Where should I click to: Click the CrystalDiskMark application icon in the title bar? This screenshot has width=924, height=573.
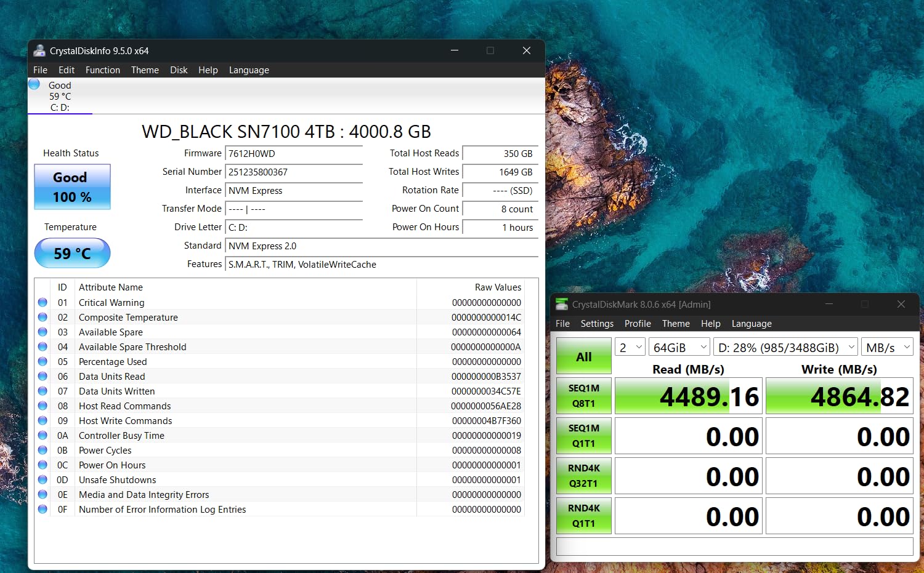pos(561,304)
